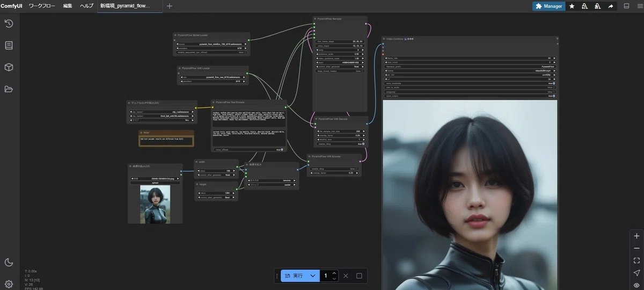
Task: Toggle enable_tiling in PyramidFlow VAE Encode
Action: pos(334,169)
